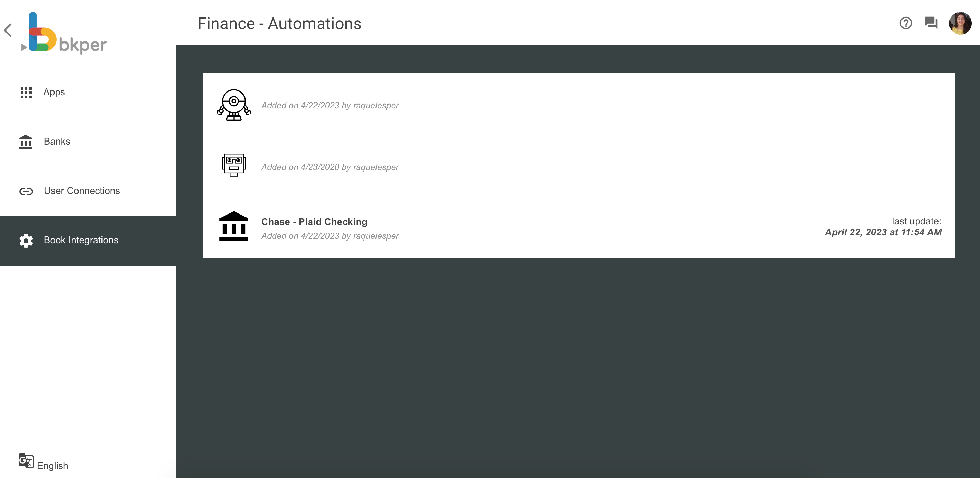Open the User Connections section
The image size is (980, 478).
point(82,191)
